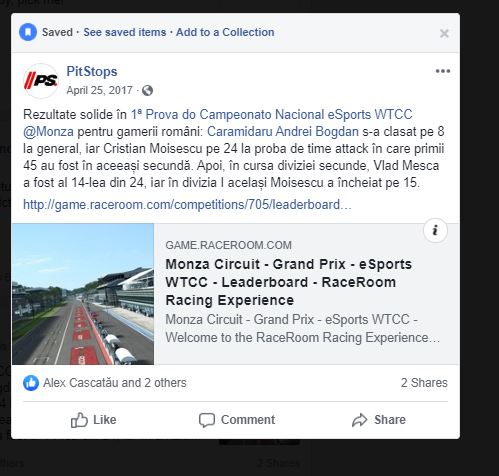Click the Monza circuit preview thumbnail
This screenshot has height=476, width=499.
click(x=83, y=294)
